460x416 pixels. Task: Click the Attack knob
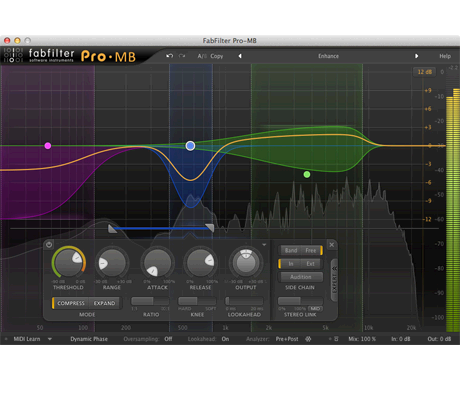coord(157,263)
